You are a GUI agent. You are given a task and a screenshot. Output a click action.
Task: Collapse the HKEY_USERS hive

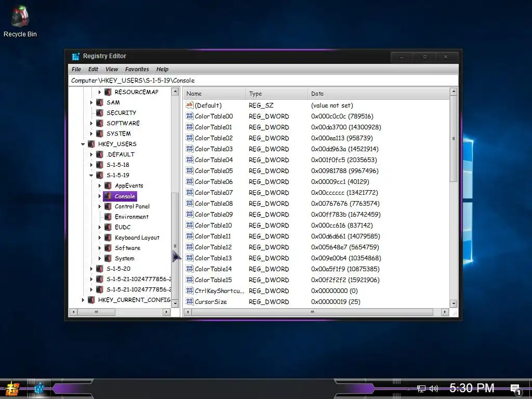coord(83,144)
